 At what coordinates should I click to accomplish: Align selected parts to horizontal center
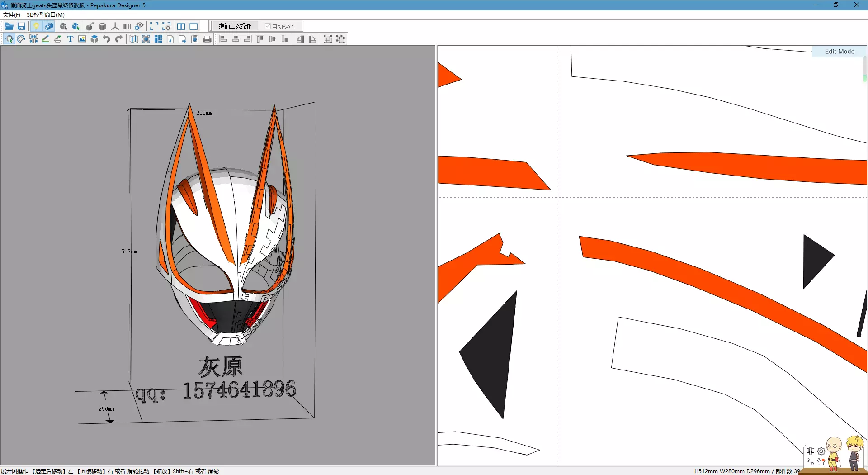coord(236,39)
